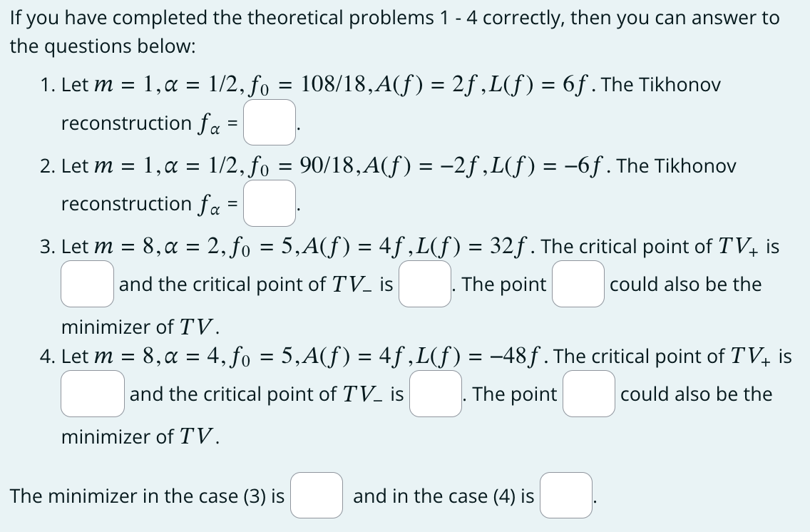Image resolution: width=810 pixels, height=532 pixels.
Task: Click the minimizer answer box for case 3
Action: [316, 495]
